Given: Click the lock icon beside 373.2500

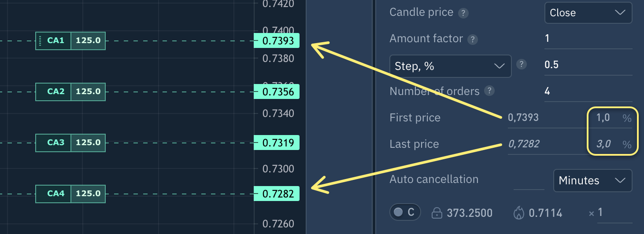Looking at the screenshot, I should [437, 213].
